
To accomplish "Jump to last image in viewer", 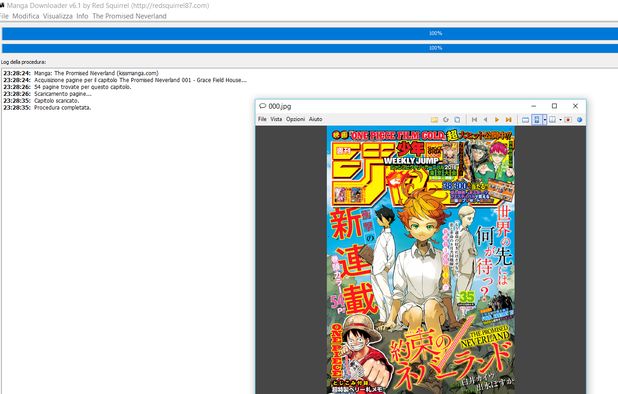I will [x=508, y=119].
